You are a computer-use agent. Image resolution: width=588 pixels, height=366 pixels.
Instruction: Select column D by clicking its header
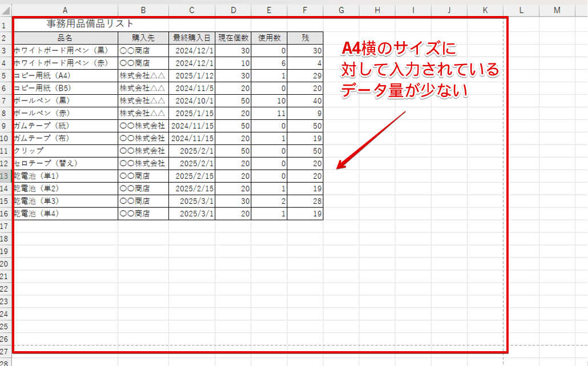point(233,10)
